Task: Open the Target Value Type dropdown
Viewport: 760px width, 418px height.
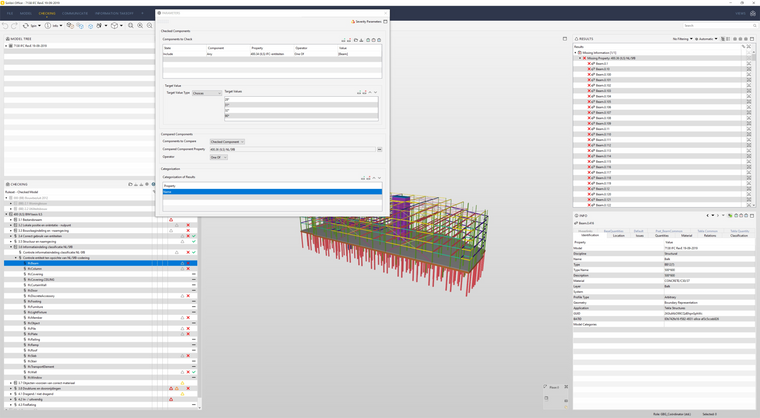Action: pyautogui.click(x=207, y=93)
